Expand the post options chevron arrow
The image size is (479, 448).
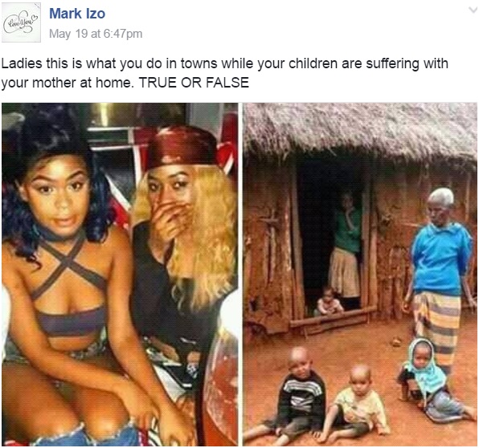pos(473,10)
